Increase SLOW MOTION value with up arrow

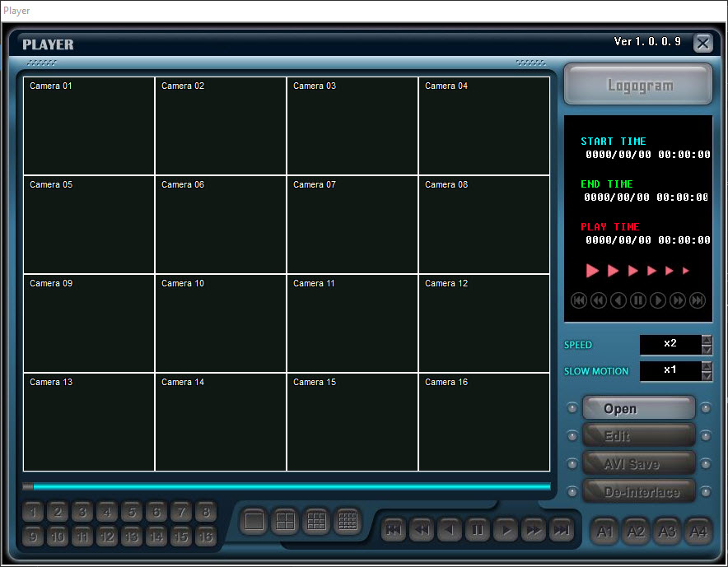(x=707, y=365)
